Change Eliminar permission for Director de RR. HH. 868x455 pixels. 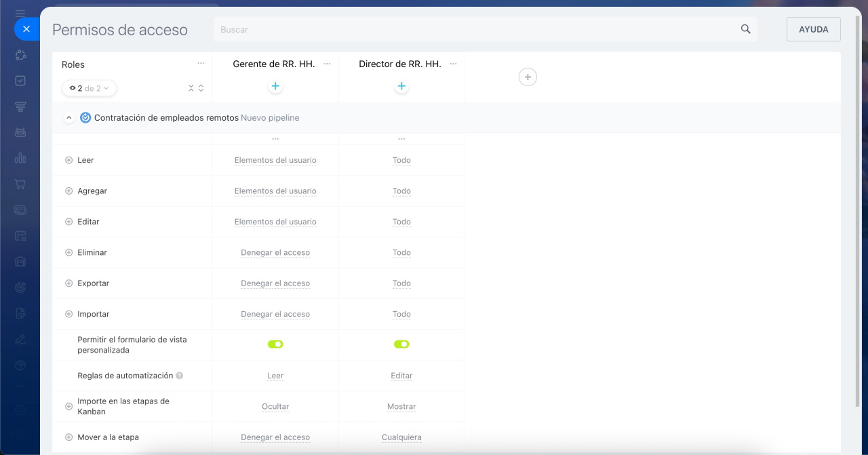coord(401,253)
